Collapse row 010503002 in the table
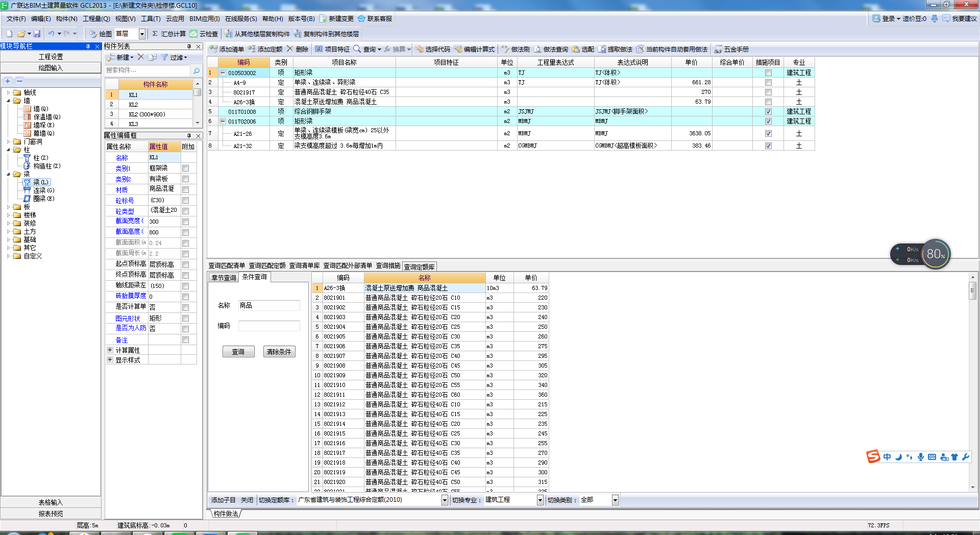The width and height of the screenshot is (980, 535). coord(223,73)
